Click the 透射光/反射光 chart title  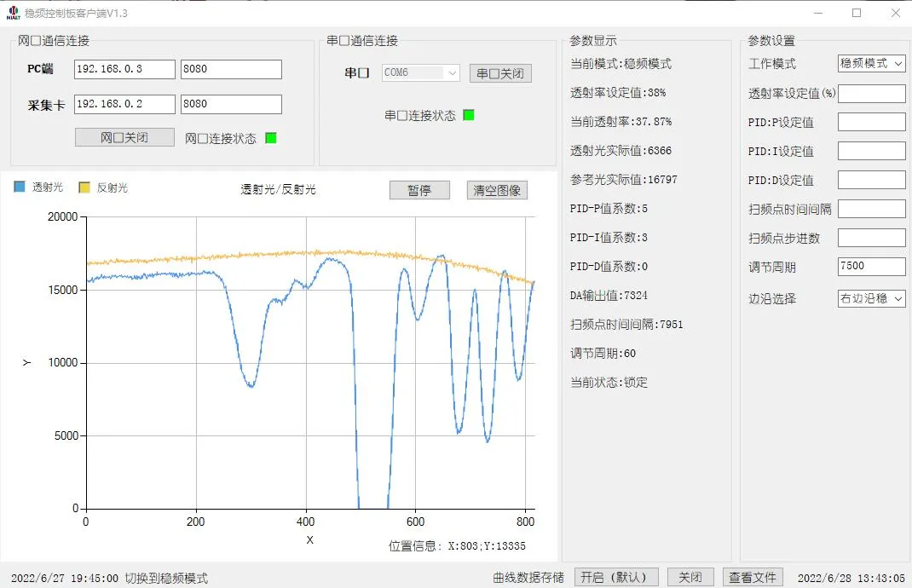click(x=278, y=189)
